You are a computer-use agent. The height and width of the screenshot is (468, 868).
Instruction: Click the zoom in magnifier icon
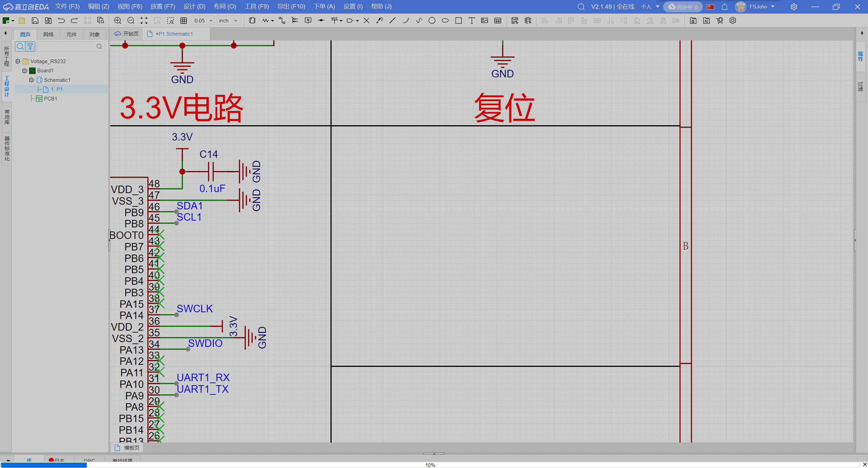118,21
